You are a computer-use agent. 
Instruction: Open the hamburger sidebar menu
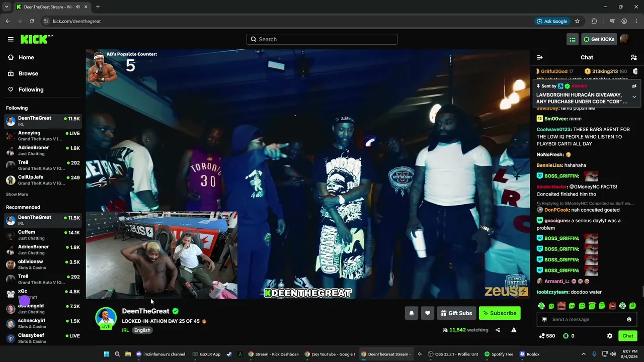[x=11, y=39]
